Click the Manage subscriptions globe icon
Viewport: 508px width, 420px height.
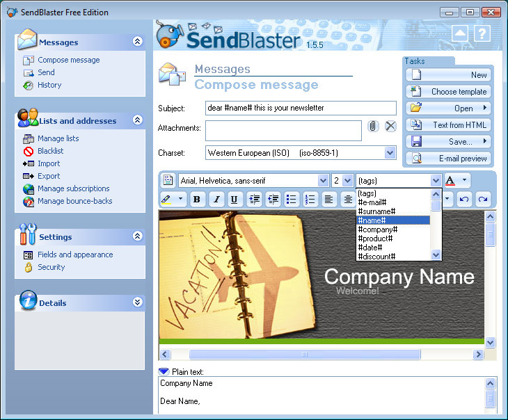(x=29, y=189)
